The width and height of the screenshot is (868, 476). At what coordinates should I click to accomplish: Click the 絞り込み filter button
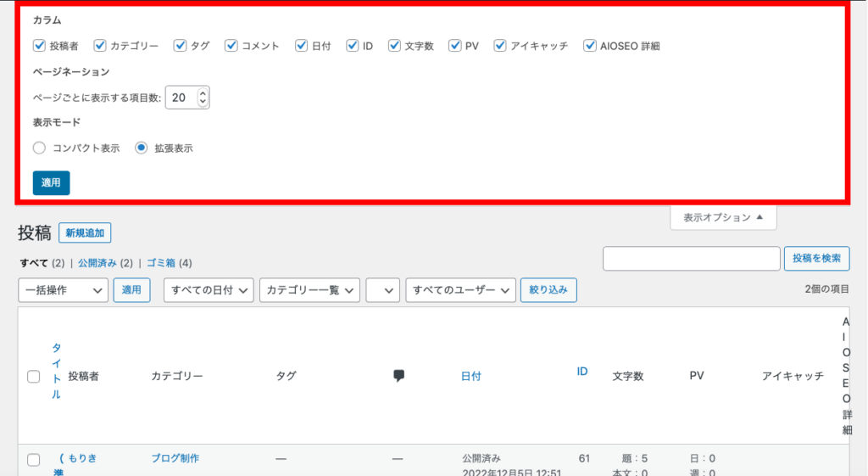tap(548, 290)
